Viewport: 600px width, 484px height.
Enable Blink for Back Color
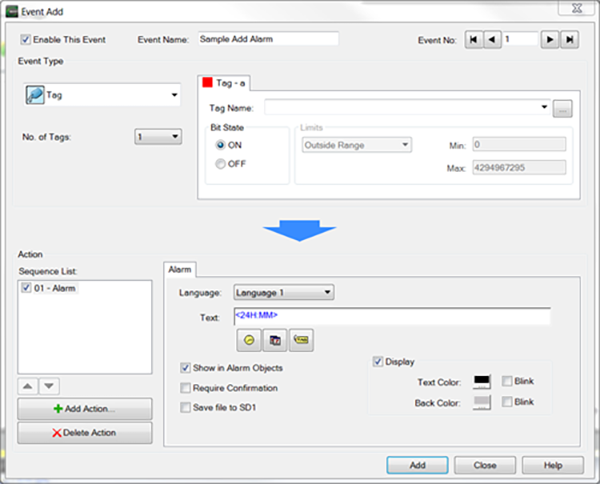[x=507, y=402]
